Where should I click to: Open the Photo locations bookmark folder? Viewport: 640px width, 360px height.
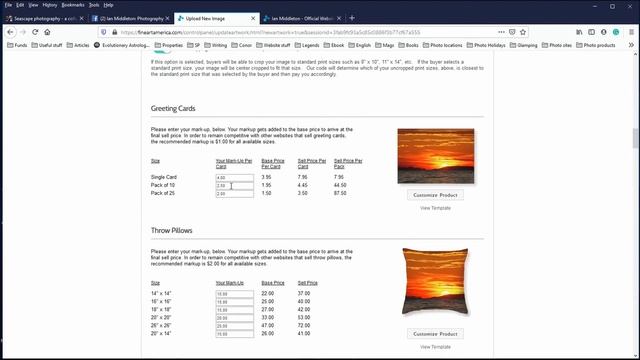[443, 45]
